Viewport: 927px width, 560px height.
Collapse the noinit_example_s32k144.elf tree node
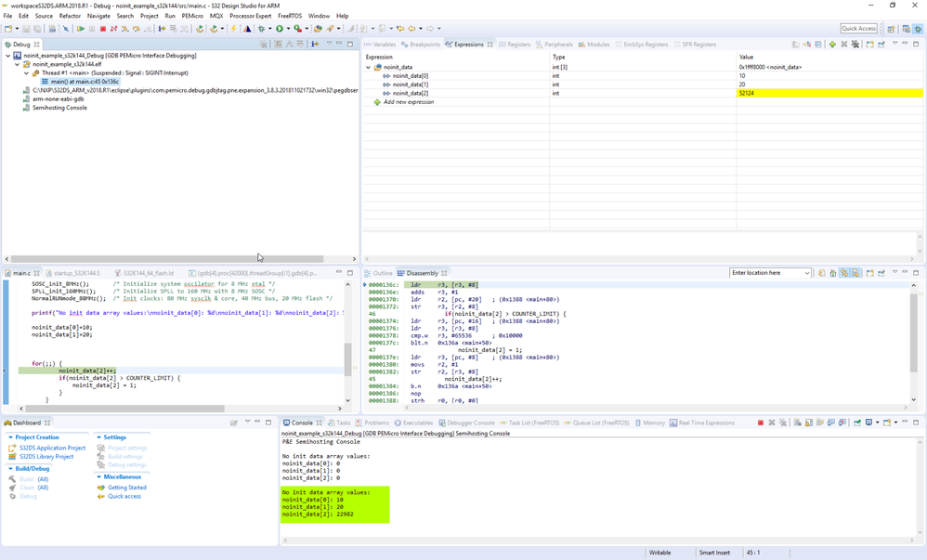tap(17, 64)
